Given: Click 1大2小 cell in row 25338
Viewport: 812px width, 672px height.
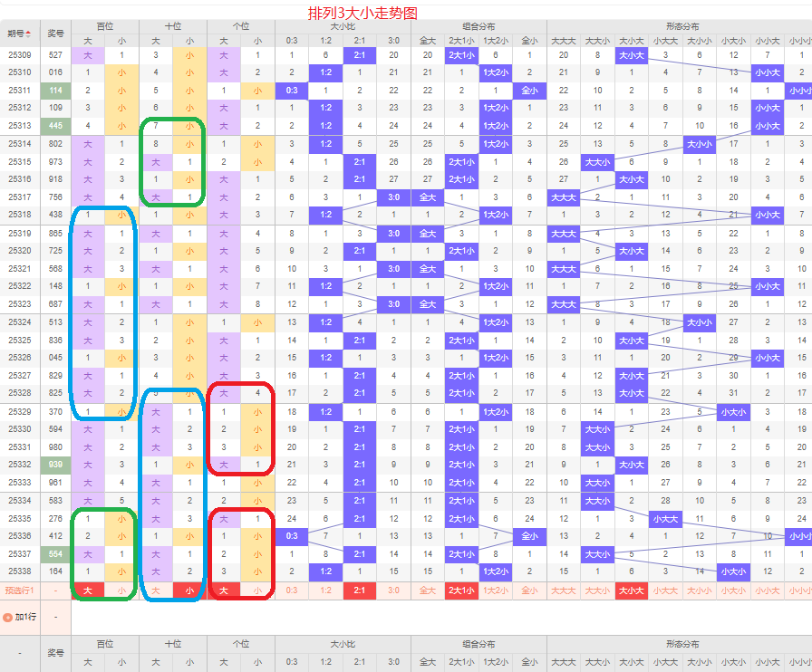Looking at the screenshot, I should point(496,571).
